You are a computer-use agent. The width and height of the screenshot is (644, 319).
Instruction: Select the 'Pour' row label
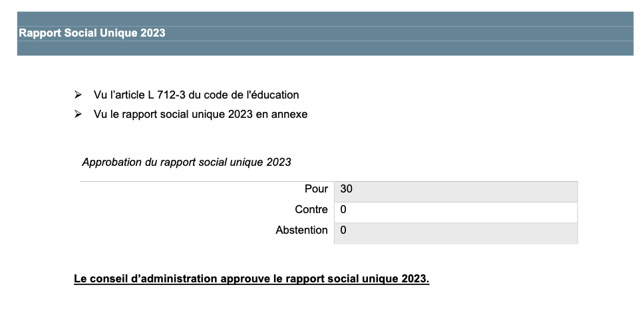pyautogui.click(x=316, y=189)
